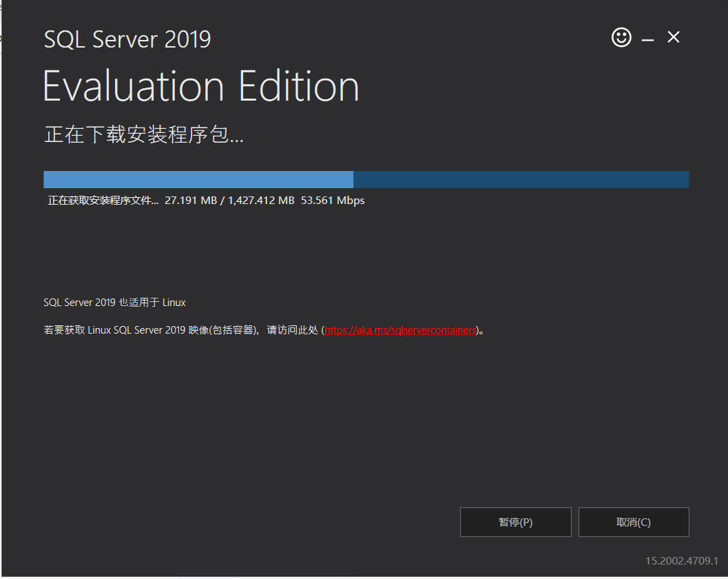The height and width of the screenshot is (579, 728).
Task: Click the version number 15.2002.4709.1
Action: [682, 561]
